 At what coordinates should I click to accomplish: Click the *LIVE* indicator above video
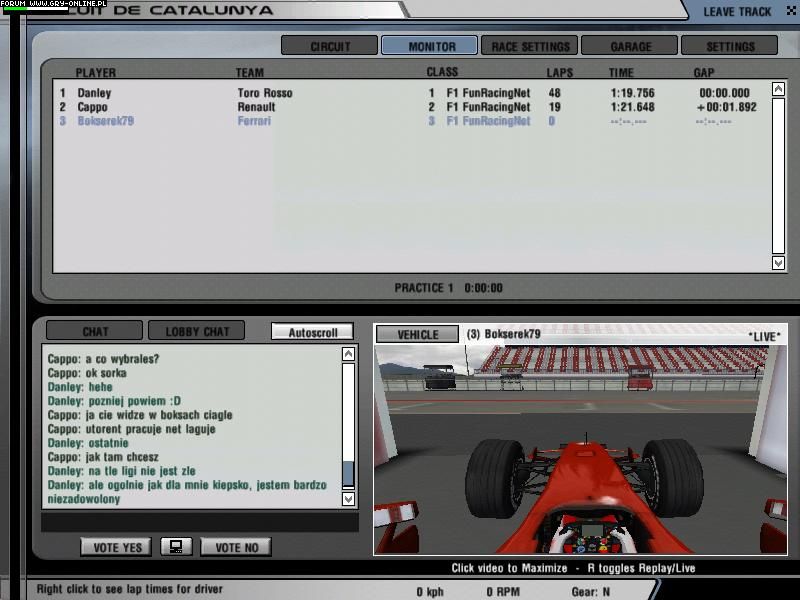pyautogui.click(x=764, y=336)
